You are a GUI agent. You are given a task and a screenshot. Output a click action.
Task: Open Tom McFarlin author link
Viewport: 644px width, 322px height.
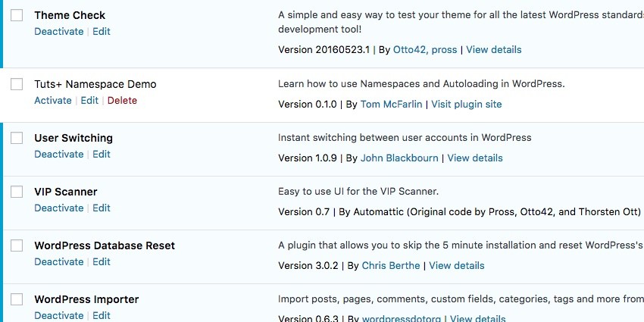click(392, 105)
